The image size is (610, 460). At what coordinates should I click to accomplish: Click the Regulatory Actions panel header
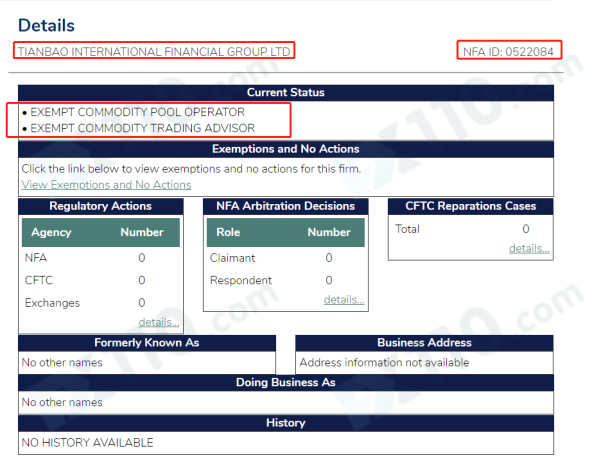[100, 206]
